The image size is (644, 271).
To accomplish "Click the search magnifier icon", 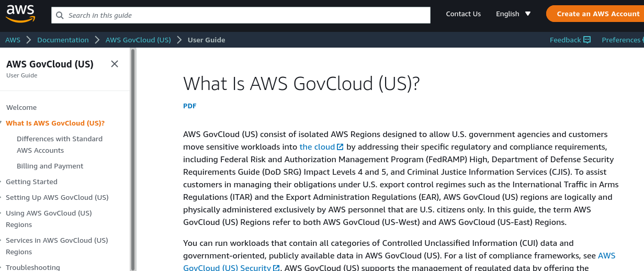I will (x=60, y=15).
